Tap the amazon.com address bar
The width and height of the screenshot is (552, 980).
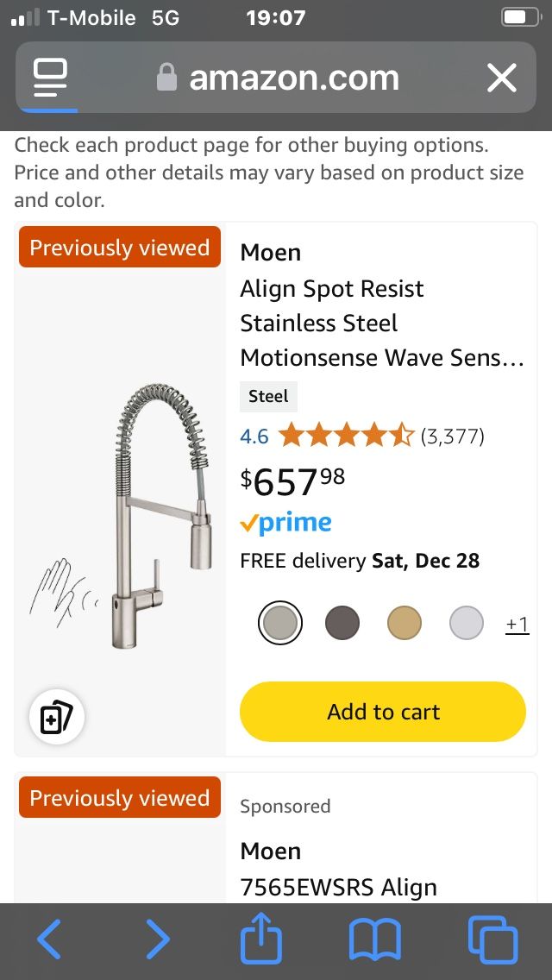[x=293, y=79]
